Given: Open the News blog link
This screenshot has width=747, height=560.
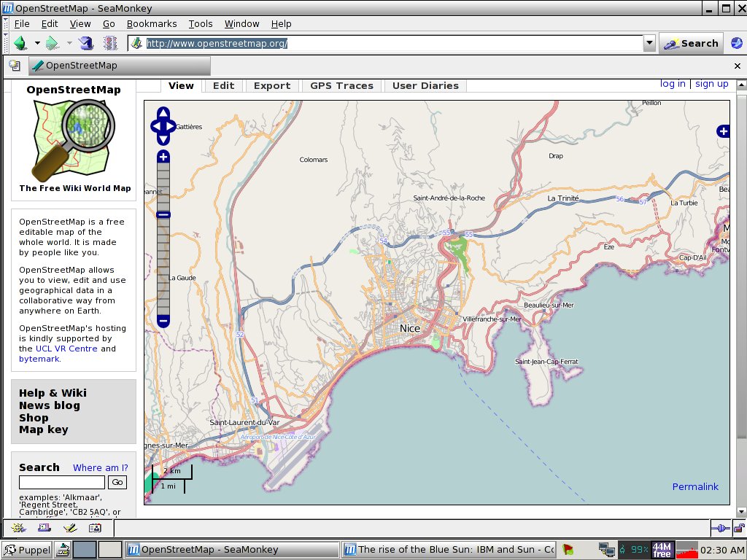Looking at the screenshot, I should 50,405.
